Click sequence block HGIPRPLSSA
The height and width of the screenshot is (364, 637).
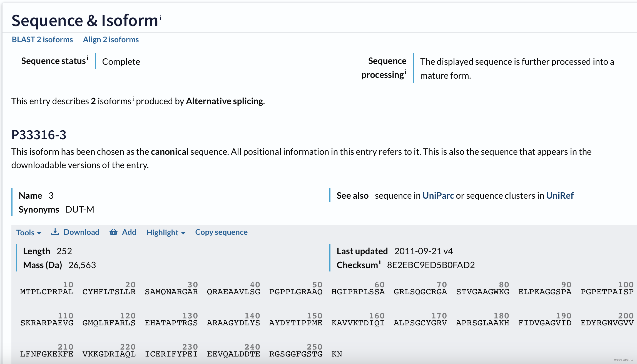click(358, 292)
